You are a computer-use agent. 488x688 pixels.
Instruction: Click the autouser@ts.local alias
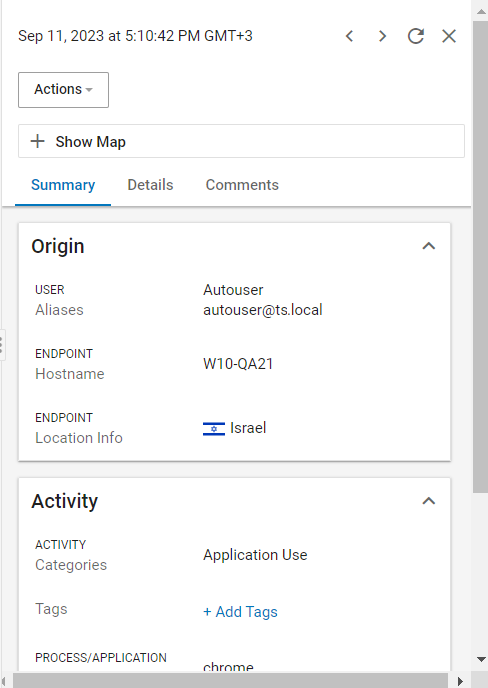click(262, 310)
